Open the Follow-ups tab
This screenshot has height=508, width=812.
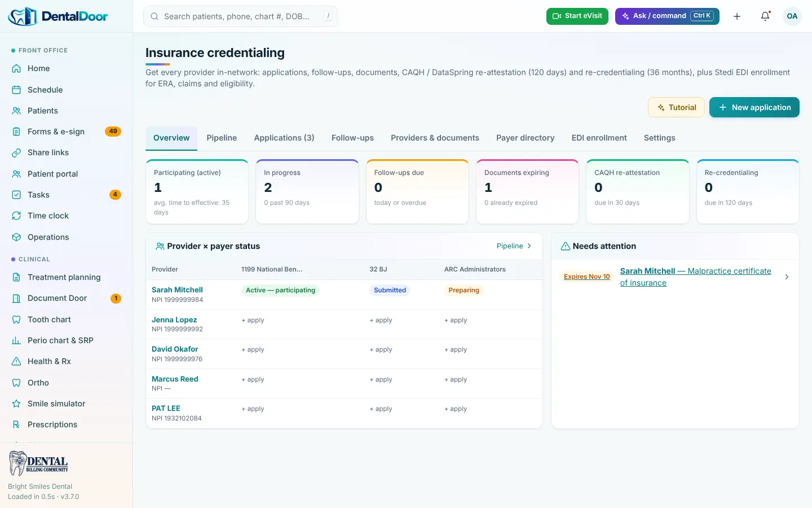(x=352, y=138)
